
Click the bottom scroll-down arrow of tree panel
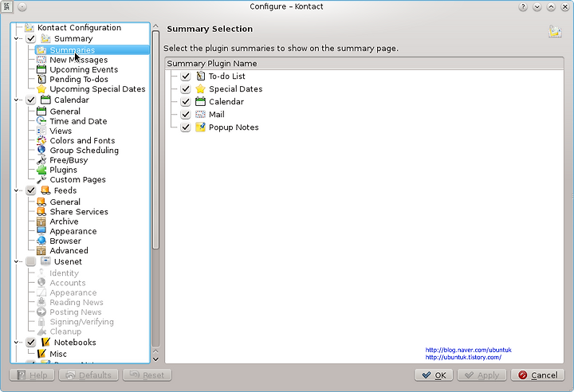155,359
